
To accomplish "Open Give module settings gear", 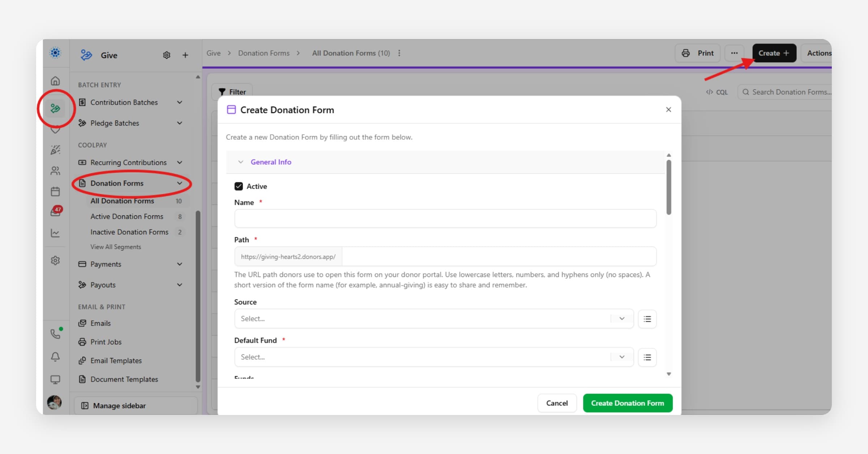I will (x=166, y=55).
